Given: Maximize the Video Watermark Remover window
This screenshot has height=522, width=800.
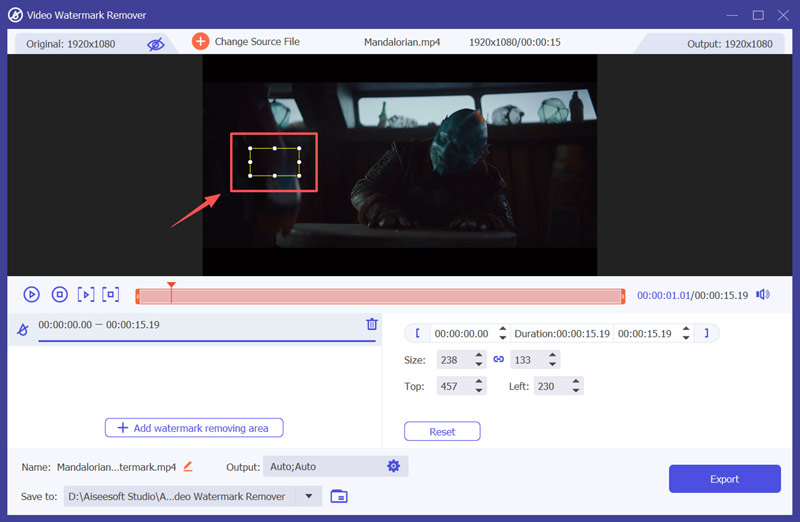Looking at the screenshot, I should (x=758, y=15).
